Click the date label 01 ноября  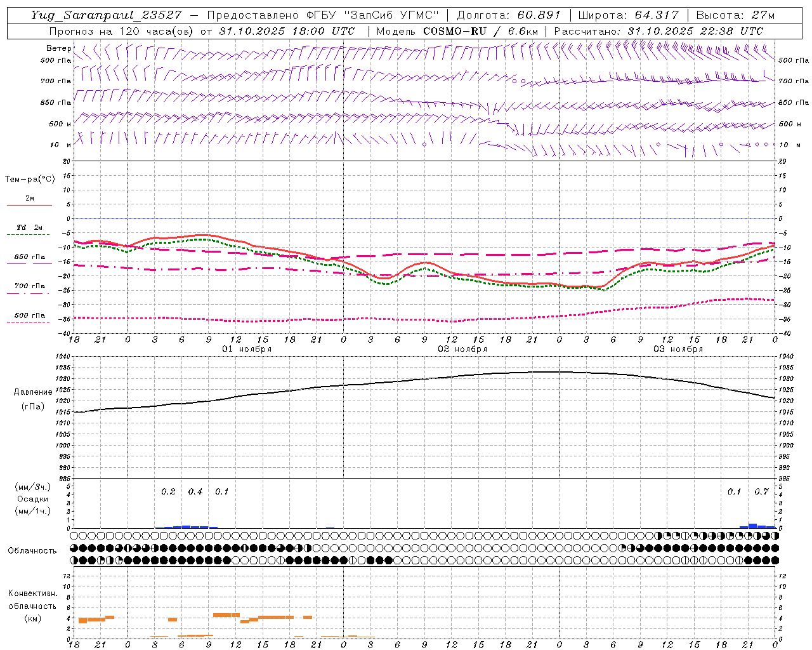pos(247,349)
